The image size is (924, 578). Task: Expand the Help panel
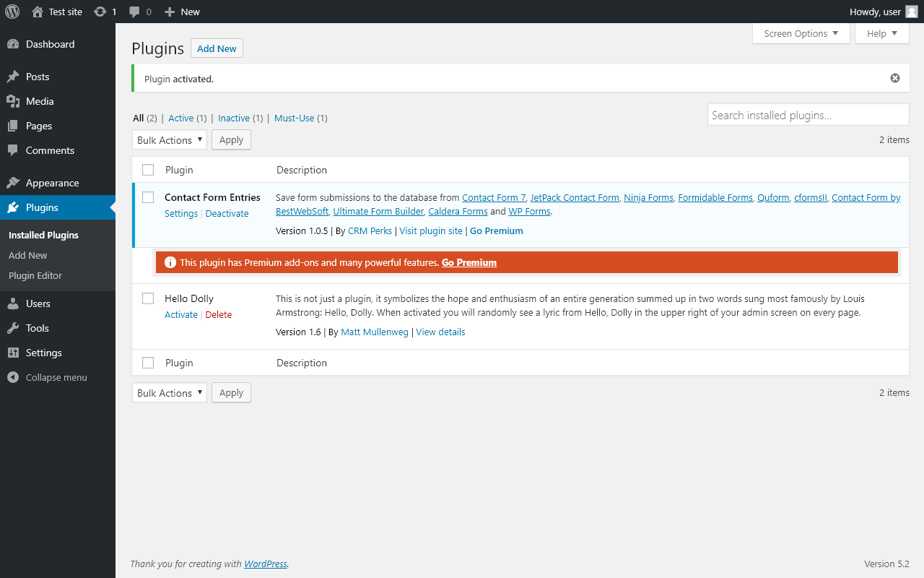click(882, 33)
